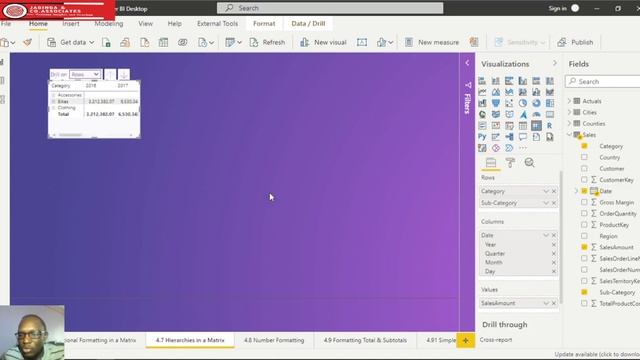
Task: Check the Country field checkbox
Action: pos(584,157)
